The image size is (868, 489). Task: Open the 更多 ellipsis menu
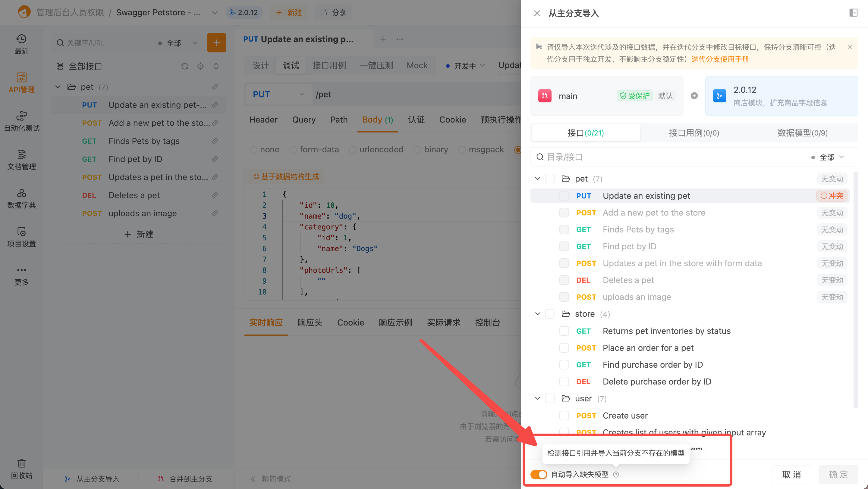[22, 276]
